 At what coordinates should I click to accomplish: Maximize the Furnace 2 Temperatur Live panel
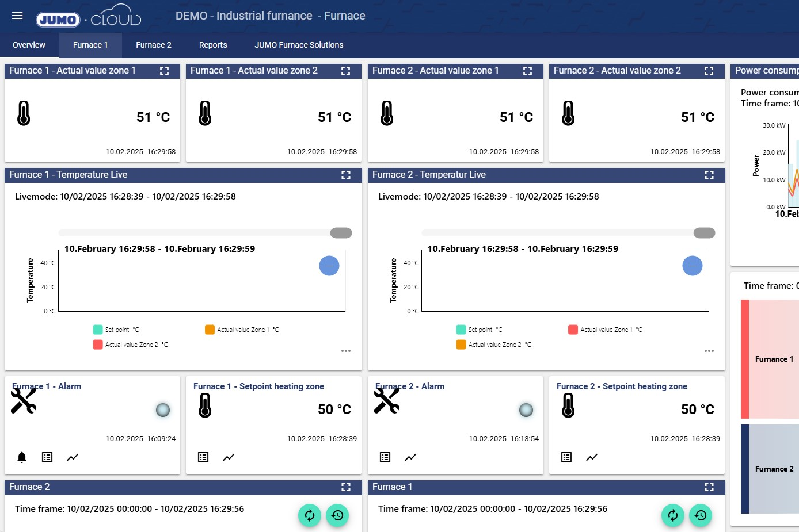709,175
